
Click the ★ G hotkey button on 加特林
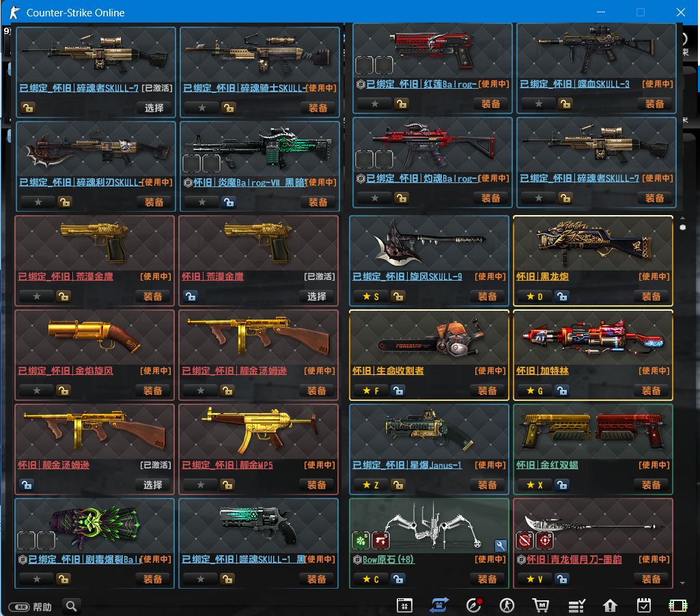534,391
